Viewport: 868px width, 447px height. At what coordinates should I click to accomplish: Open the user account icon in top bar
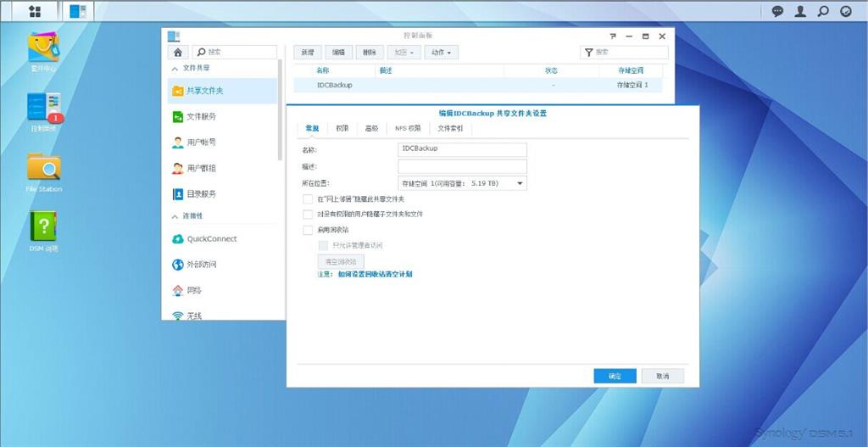pyautogui.click(x=800, y=11)
